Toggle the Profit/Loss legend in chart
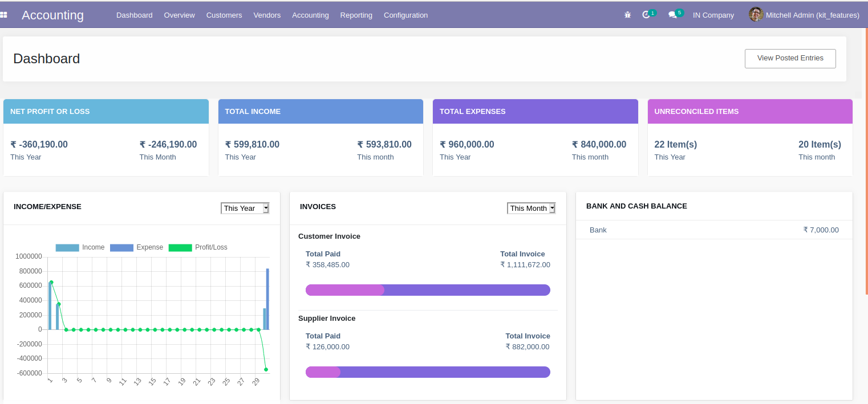This screenshot has width=868, height=404. pos(197,247)
